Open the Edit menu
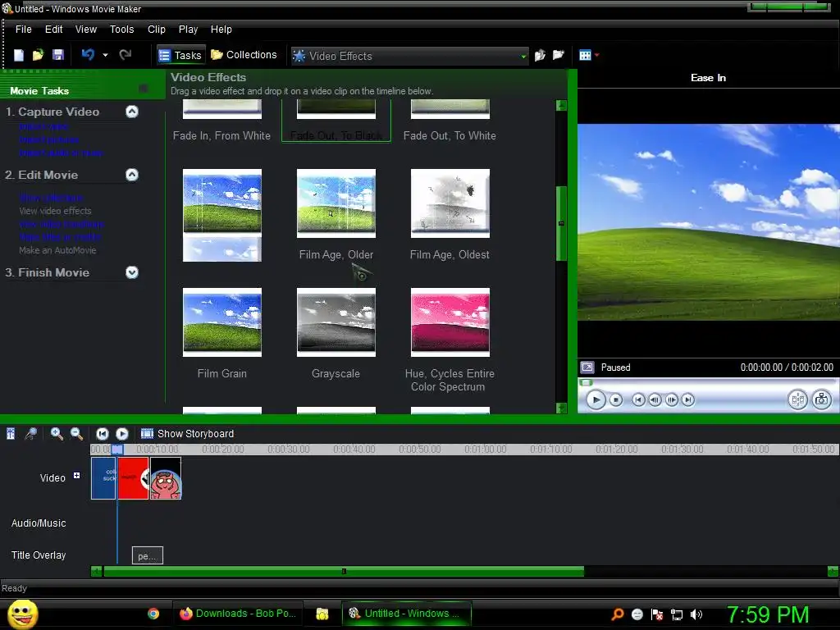 click(x=53, y=30)
